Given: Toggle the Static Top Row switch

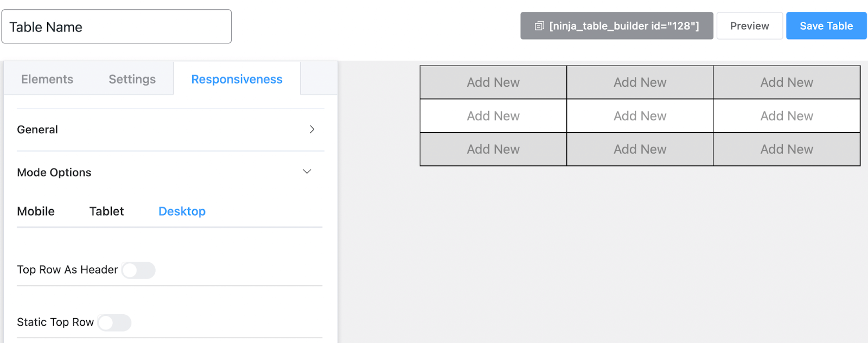Looking at the screenshot, I should 114,322.
